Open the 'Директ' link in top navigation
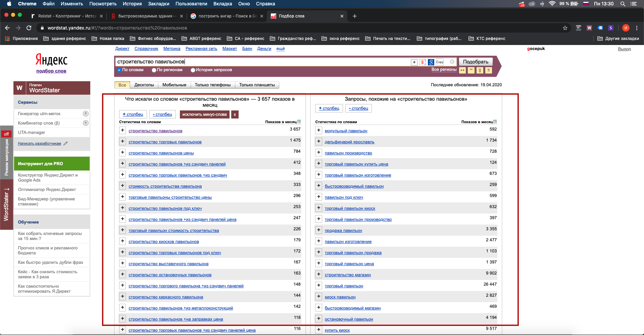644x335 pixels. coord(122,49)
